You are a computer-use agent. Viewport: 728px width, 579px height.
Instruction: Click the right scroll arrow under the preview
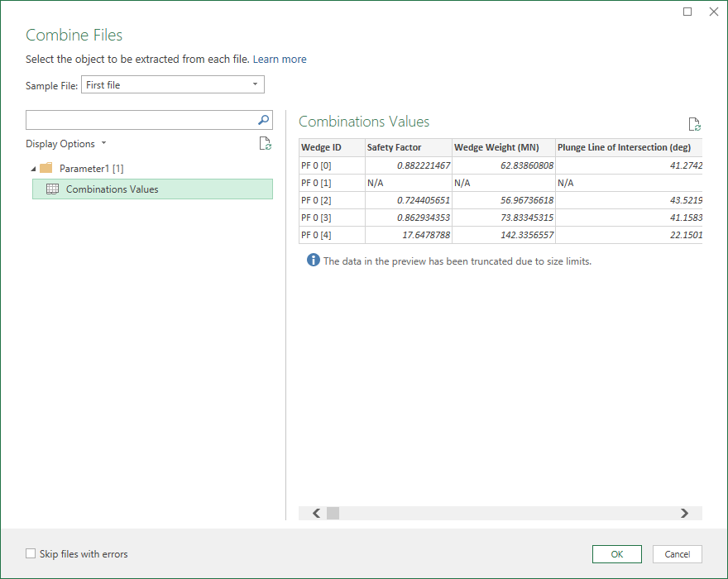(684, 513)
